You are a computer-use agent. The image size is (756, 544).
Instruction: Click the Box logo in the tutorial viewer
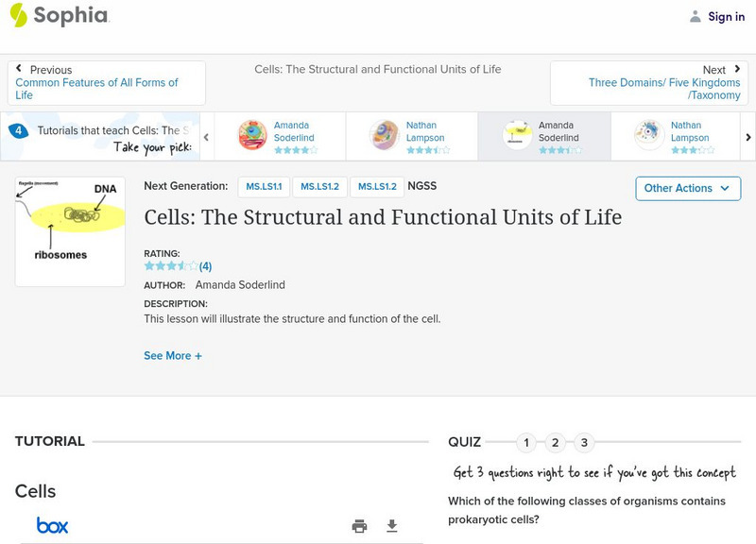52,526
